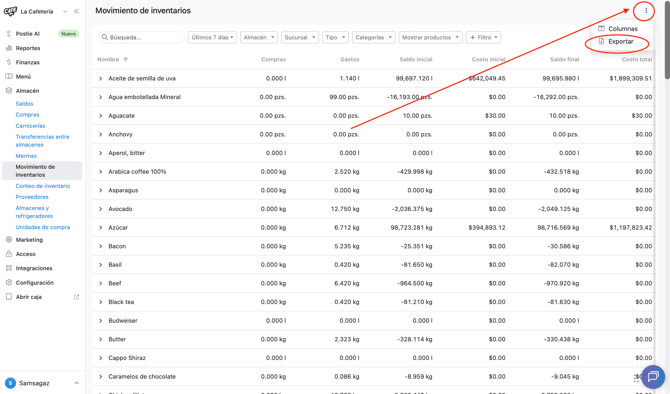Click the Nuevo badge beside Postie AI
Image resolution: width=670 pixels, height=394 pixels.
point(68,34)
